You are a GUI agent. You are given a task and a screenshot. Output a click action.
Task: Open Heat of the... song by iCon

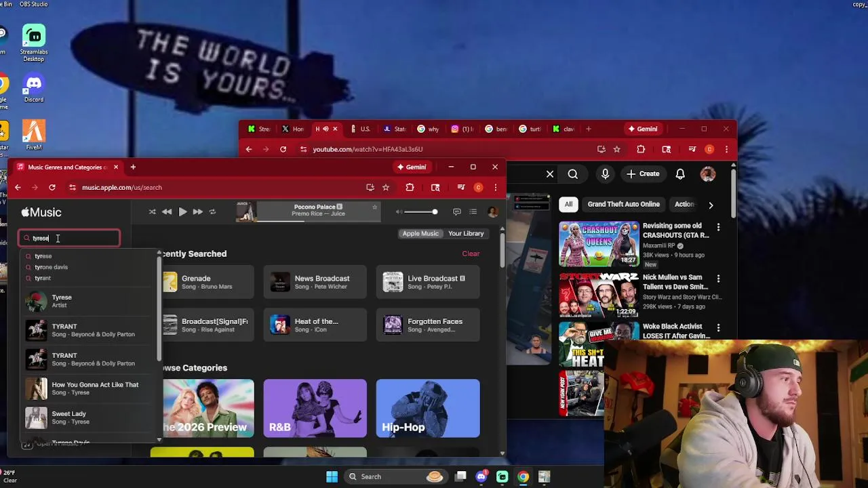(315, 325)
